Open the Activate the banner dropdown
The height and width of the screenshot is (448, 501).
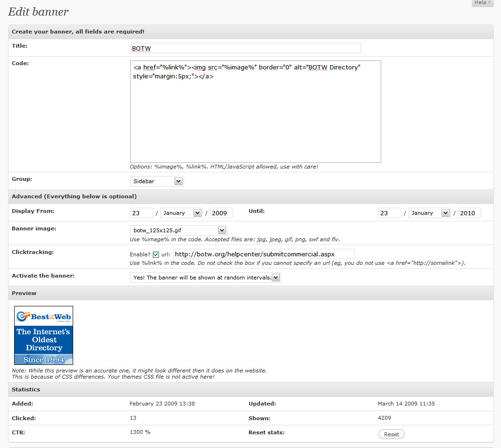point(206,278)
